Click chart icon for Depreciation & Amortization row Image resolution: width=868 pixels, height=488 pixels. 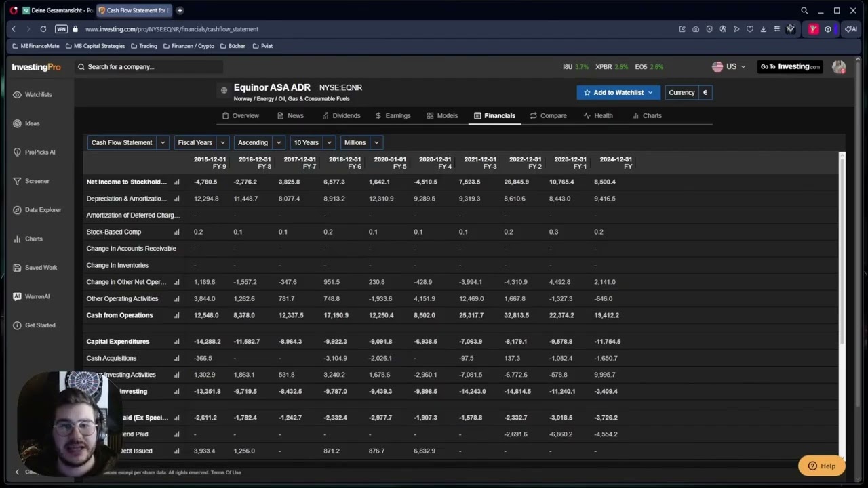coord(177,199)
